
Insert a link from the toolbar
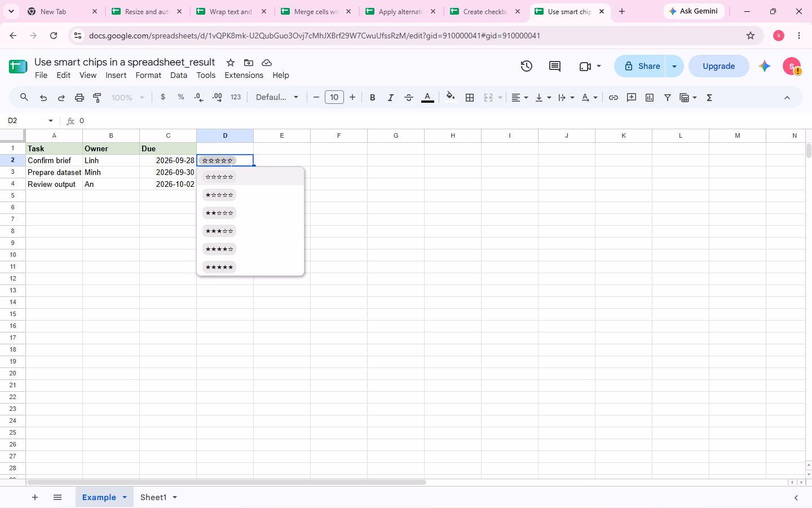614,98
